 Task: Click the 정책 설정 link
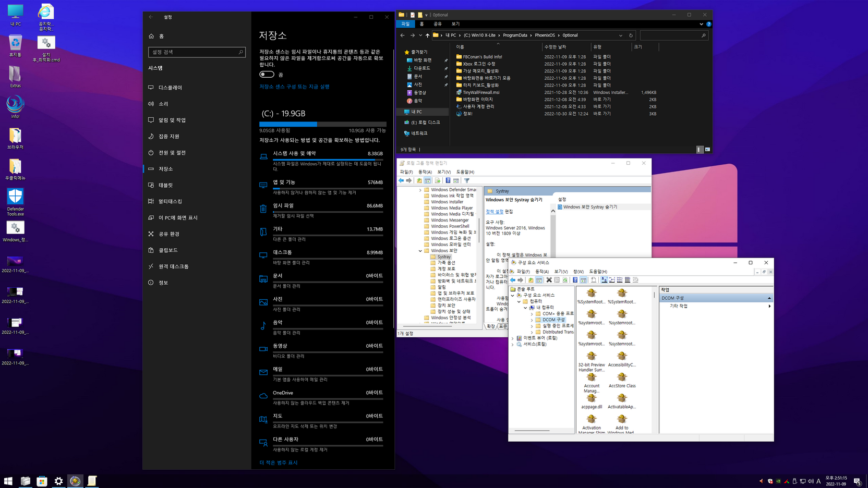tap(495, 212)
